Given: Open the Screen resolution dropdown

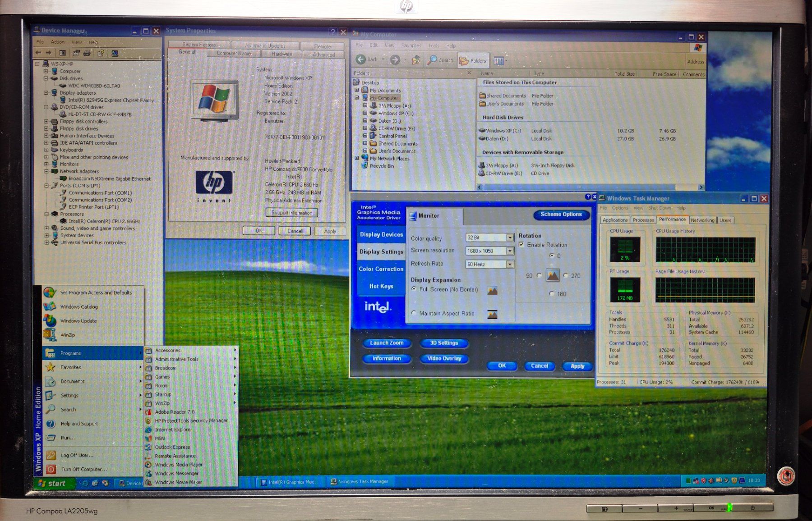Looking at the screenshot, I should 510,251.
